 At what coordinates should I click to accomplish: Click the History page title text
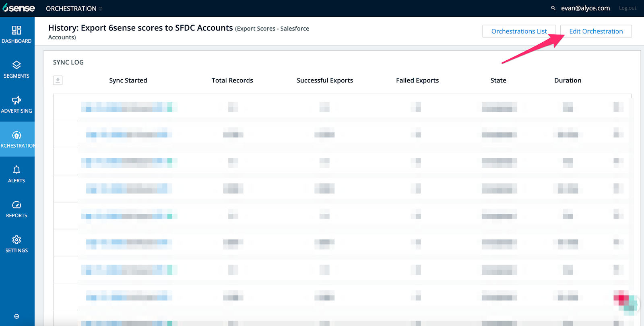140,28
